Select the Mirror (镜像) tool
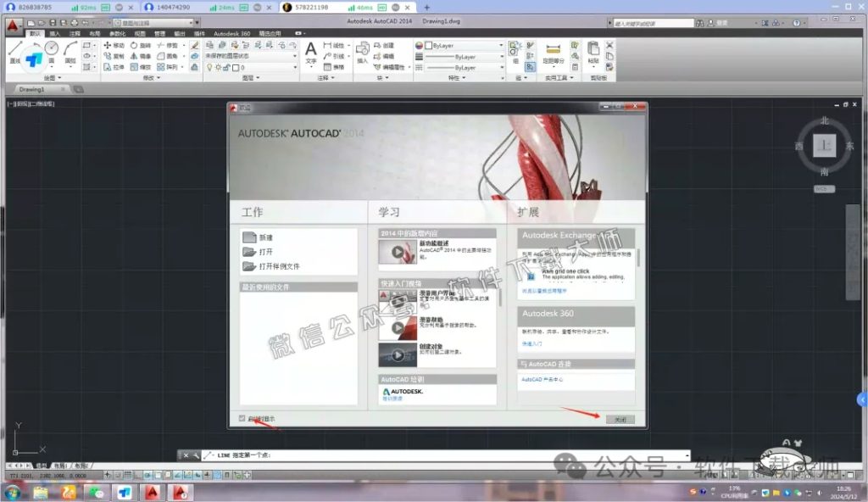Screen dimensions: 868x502 click(136, 57)
